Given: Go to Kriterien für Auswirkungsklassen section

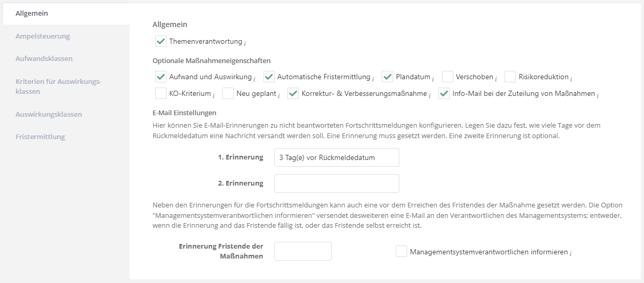Looking at the screenshot, I should pos(58,87).
